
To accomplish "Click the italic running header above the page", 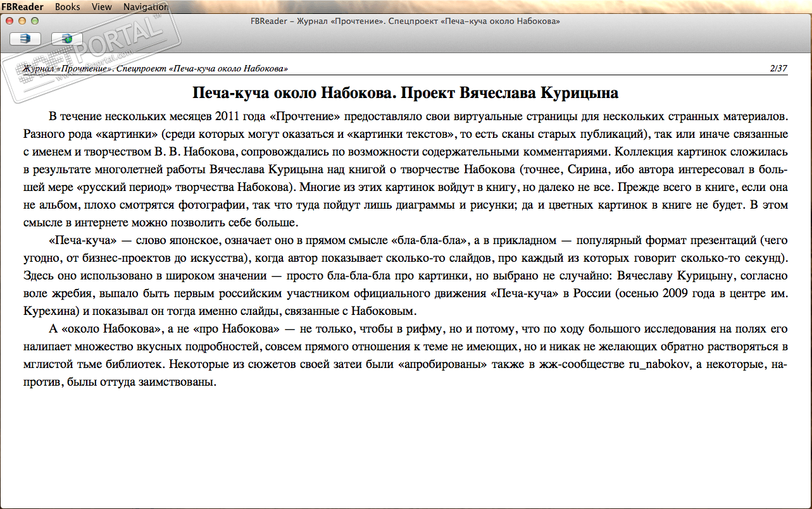I will [x=156, y=68].
